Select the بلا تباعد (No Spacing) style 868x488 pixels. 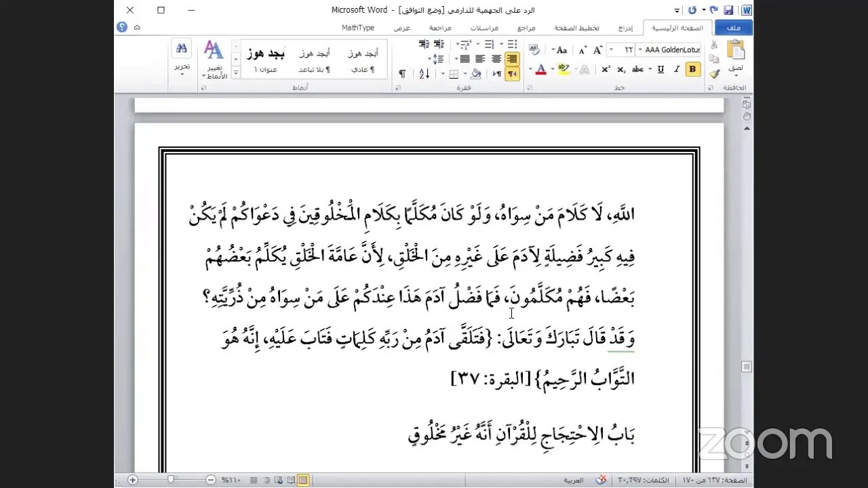pyautogui.click(x=315, y=60)
